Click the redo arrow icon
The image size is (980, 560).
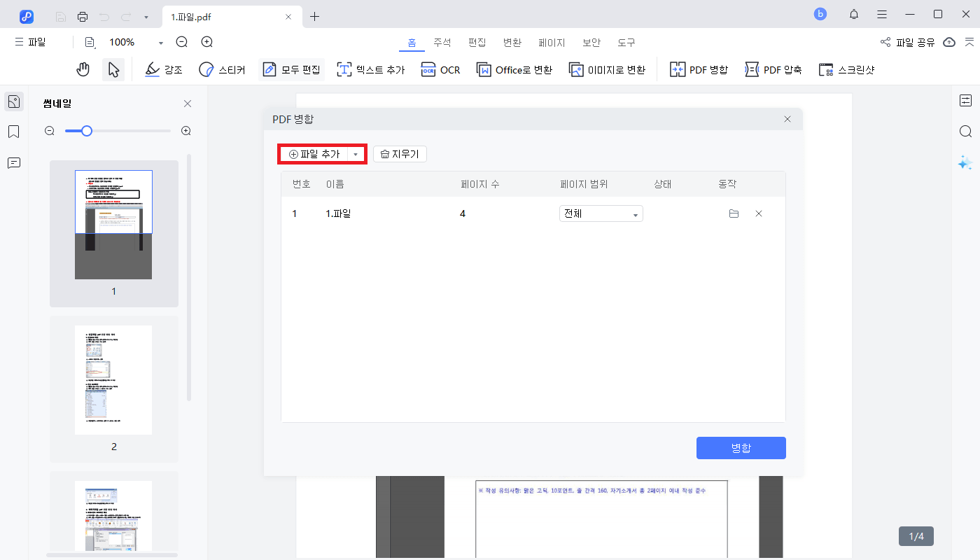125,16
